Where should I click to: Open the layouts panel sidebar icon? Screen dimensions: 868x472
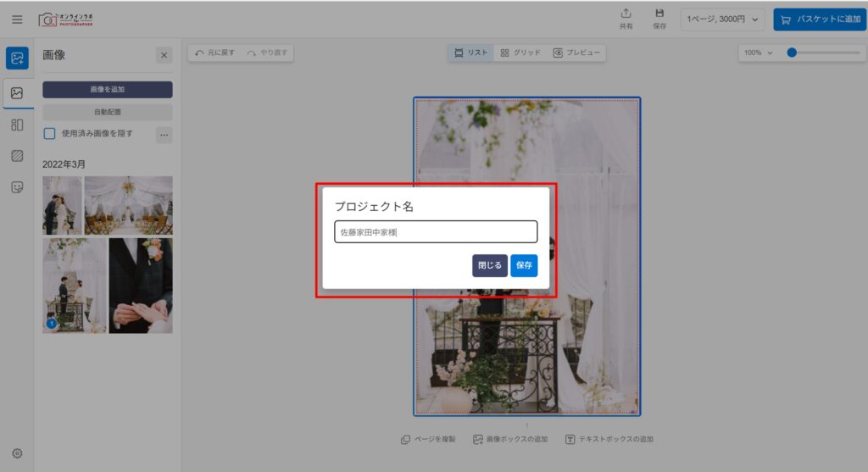click(x=17, y=125)
